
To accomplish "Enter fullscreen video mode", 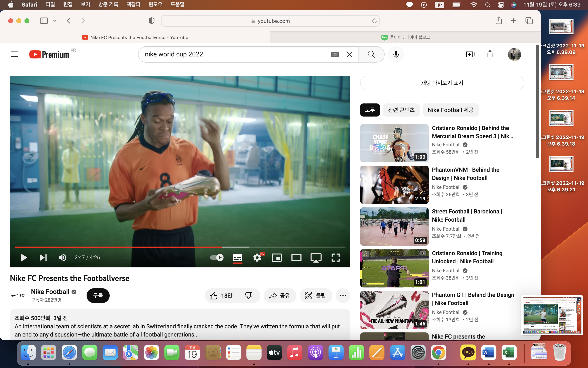I will coord(336,258).
